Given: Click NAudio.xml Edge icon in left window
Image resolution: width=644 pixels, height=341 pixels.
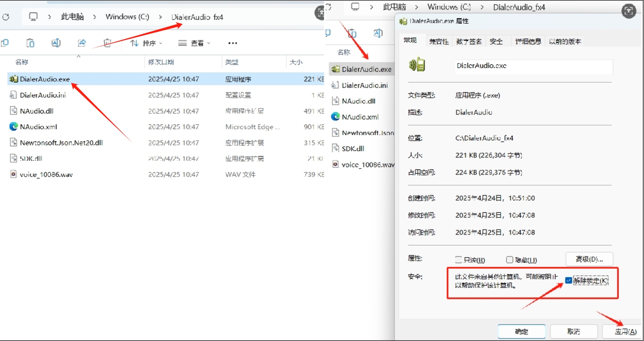Looking at the screenshot, I should [14, 127].
